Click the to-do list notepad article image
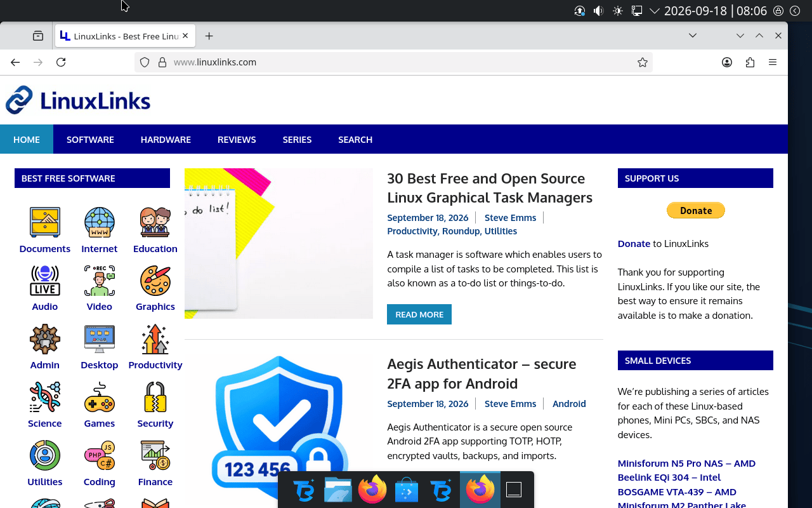The image size is (812, 508). coord(278,243)
